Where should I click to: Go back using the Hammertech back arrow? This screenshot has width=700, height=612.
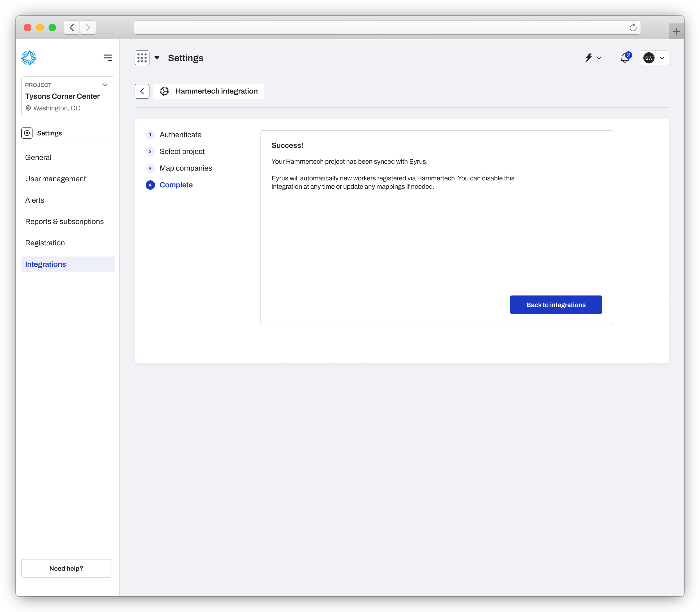pos(142,91)
